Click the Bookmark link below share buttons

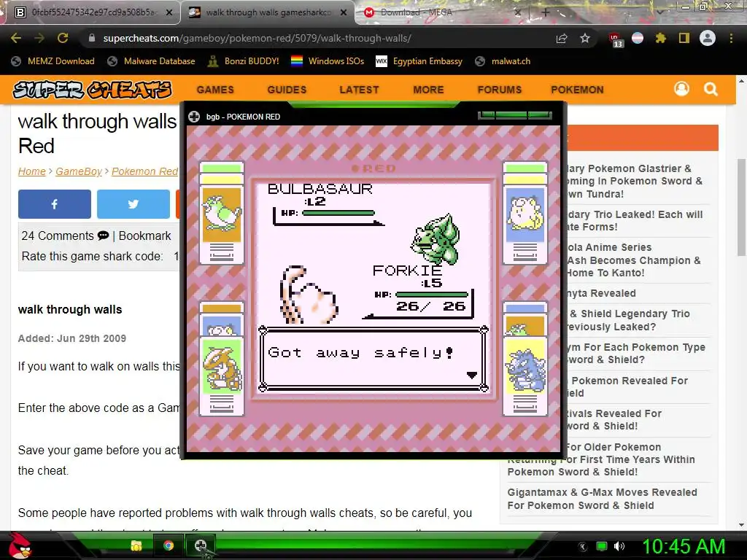tap(145, 236)
